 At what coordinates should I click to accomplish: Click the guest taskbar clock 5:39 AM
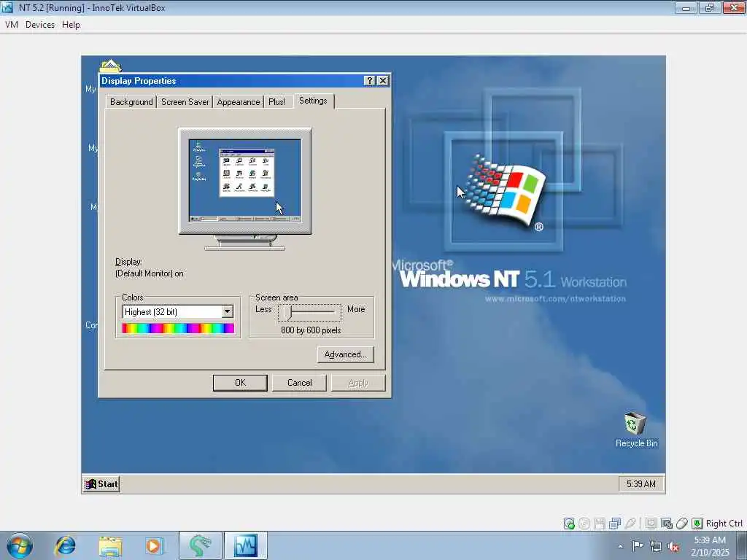tap(640, 484)
